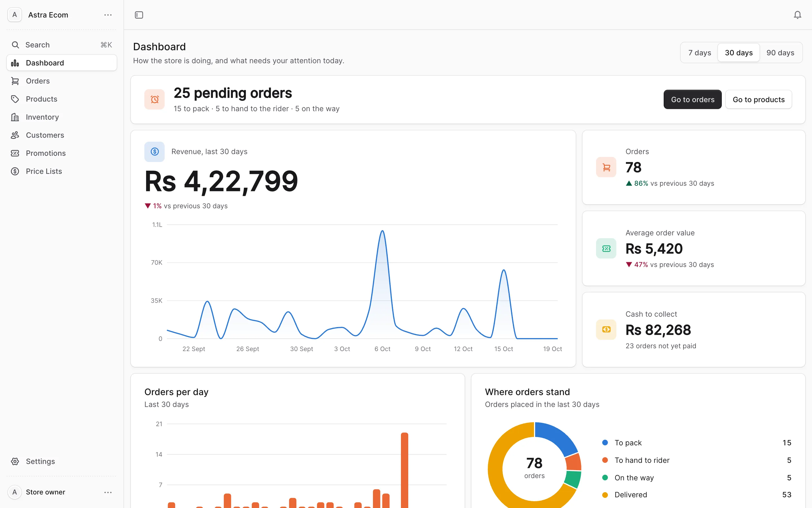The height and width of the screenshot is (508, 812).
Task: Click the On the way legend row
Action: coord(697,478)
